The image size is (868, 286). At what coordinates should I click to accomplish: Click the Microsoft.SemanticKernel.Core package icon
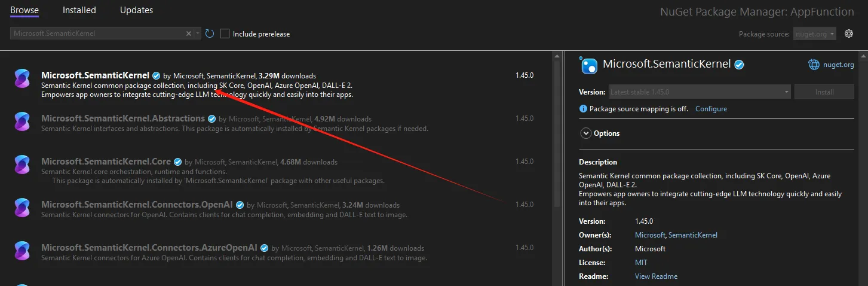[x=22, y=165]
